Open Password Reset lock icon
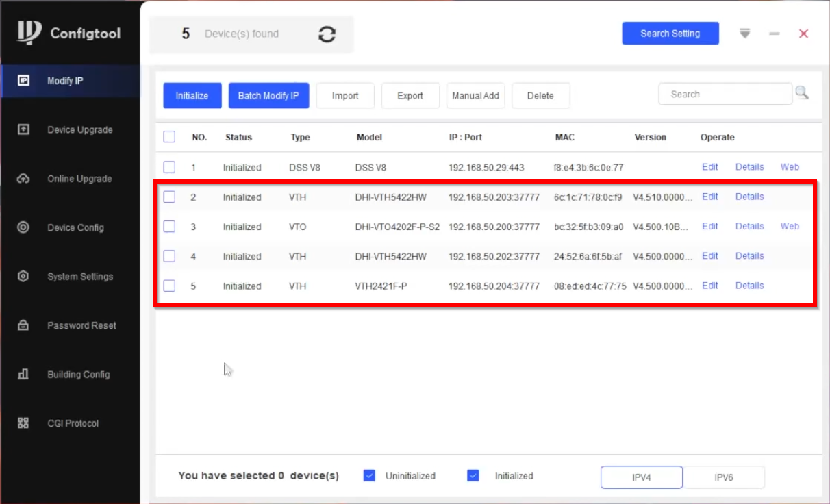This screenshot has height=504, width=830. click(x=23, y=325)
